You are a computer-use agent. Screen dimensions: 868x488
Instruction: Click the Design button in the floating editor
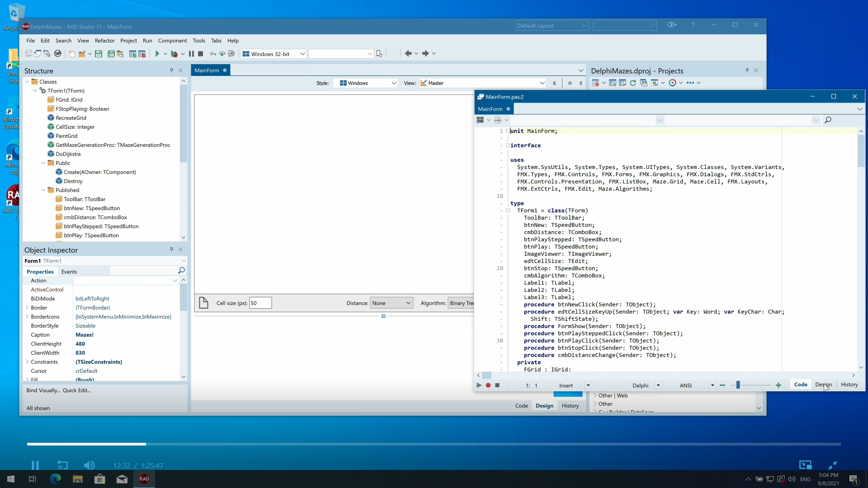[823, 385]
